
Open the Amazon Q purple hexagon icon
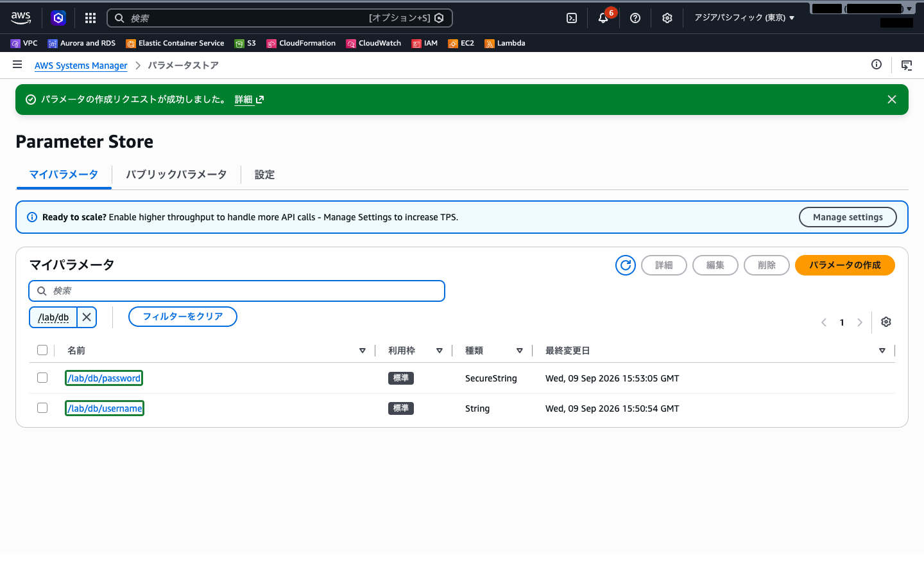(x=58, y=18)
